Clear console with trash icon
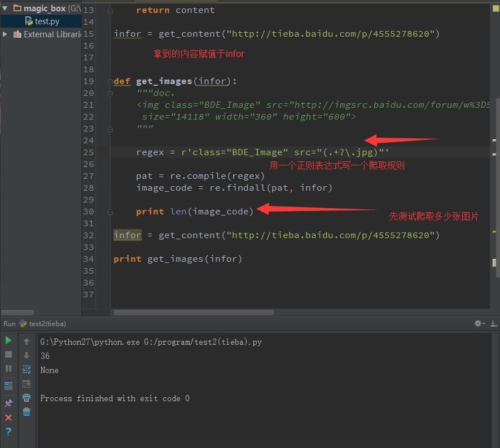 click(x=27, y=412)
